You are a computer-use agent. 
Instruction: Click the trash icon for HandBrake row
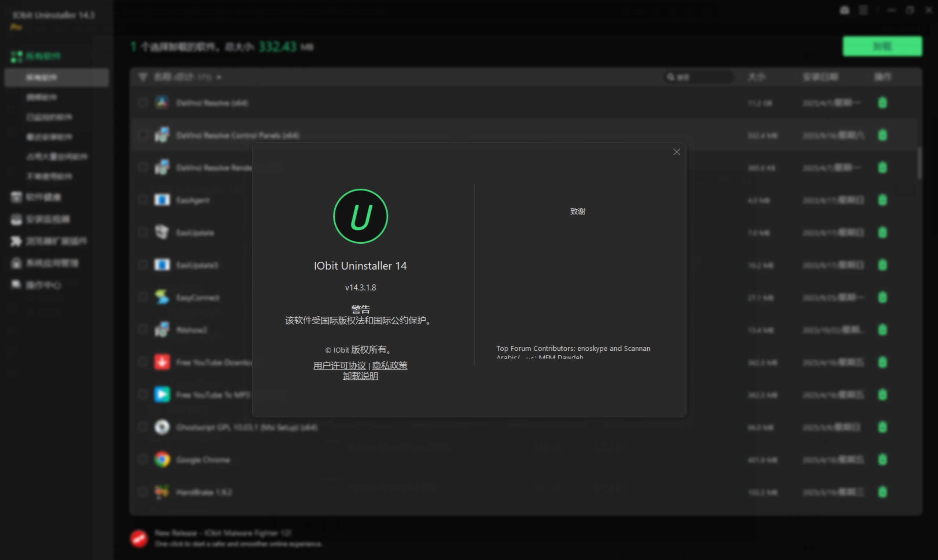(x=882, y=492)
